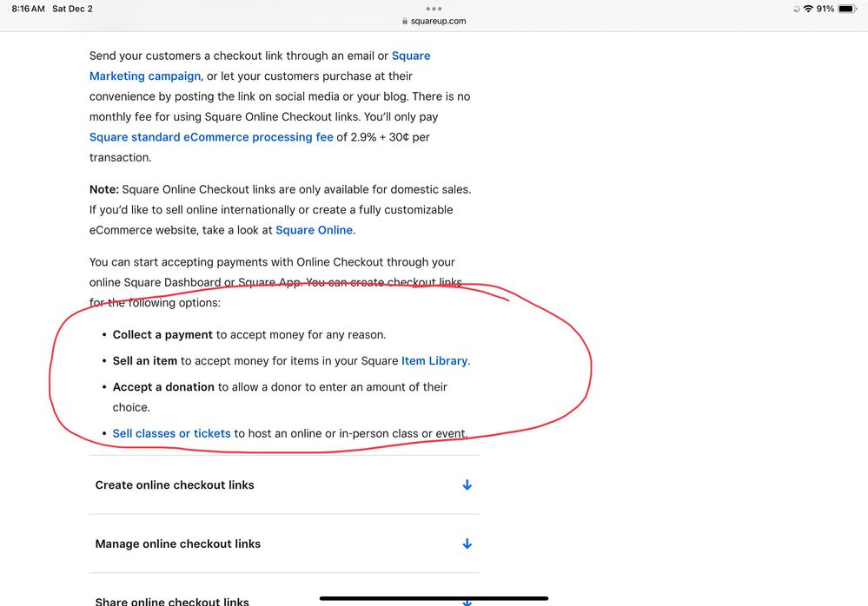The image size is (868, 606).
Task: Tap the three-dot multitasking menu at top
Action: (434, 9)
